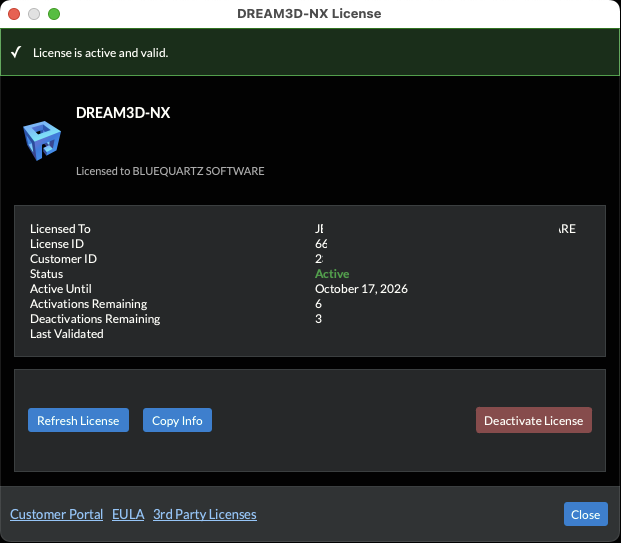Close the license dialog via Close button
This screenshot has width=621, height=543.
[585, 514]
